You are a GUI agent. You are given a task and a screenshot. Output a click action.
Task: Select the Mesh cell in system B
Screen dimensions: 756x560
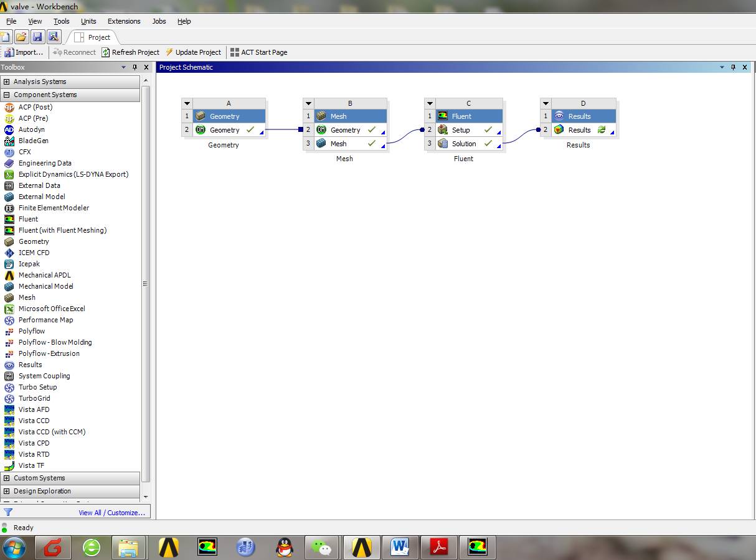[x=350, y=144]
